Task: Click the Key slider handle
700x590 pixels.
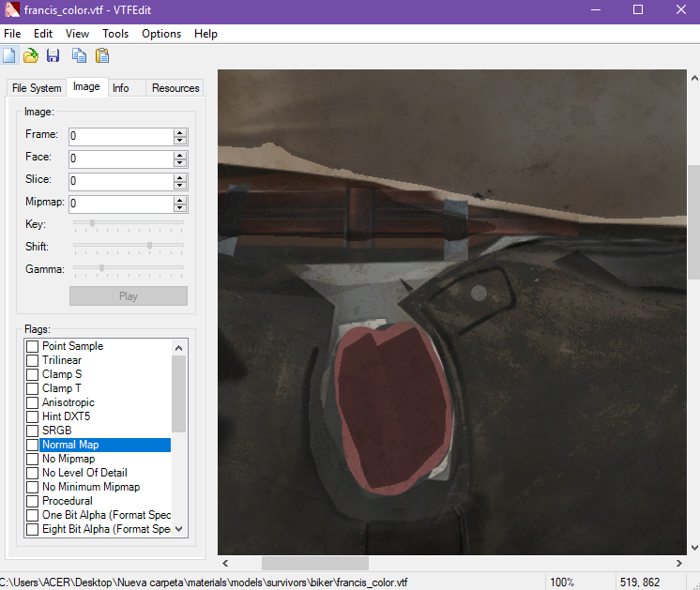Action: pos(92,222)
